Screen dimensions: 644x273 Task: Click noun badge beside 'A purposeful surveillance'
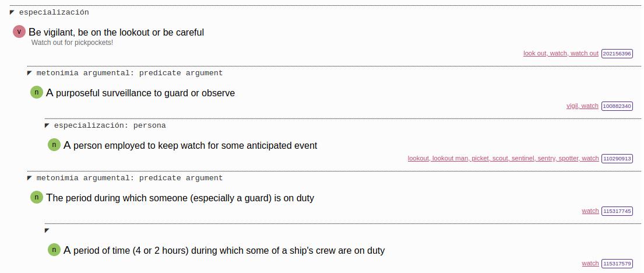click(37, 93)
